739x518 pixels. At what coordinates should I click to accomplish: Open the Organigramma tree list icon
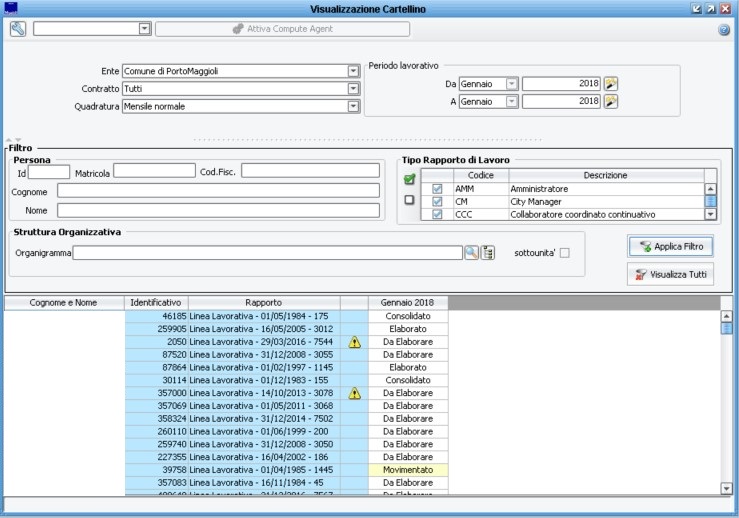coord(488,253)
